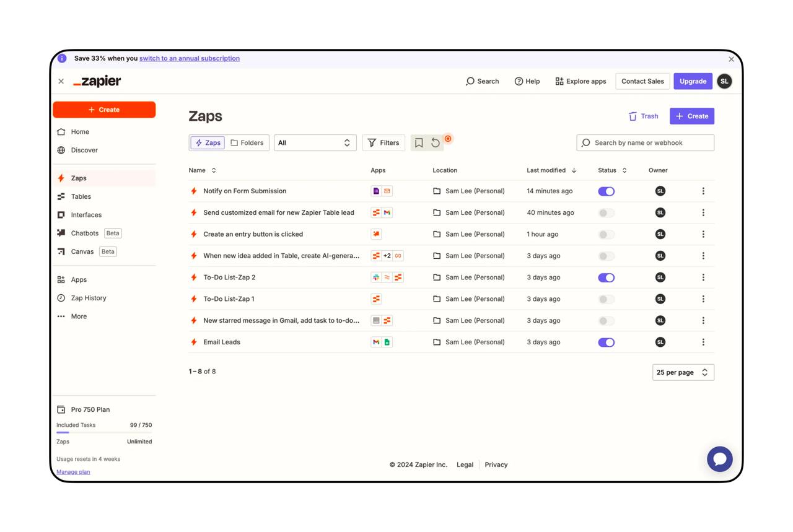Open Zap History in sidebar
The height and width of the screenshot is (532, 793).
[104, 298]
